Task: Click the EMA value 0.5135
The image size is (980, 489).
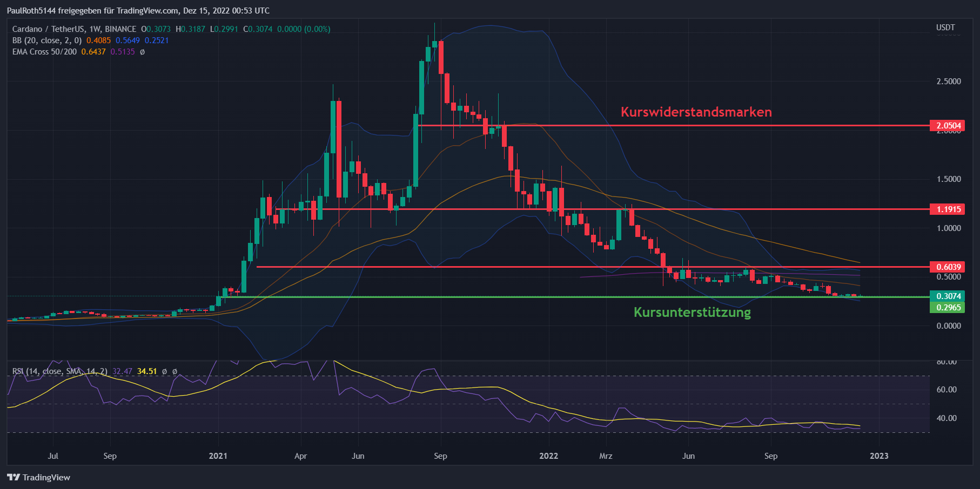Action: click(123, 52)
